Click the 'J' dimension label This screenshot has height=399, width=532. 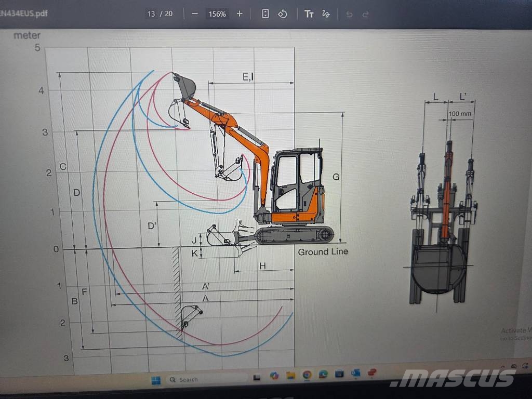(194, 241)
